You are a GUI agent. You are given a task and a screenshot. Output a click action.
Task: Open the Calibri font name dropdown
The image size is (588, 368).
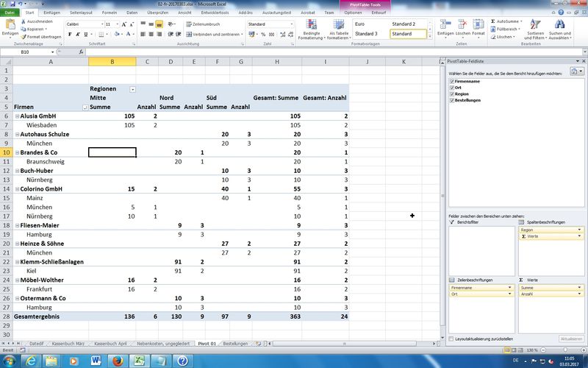pos(101,24)
